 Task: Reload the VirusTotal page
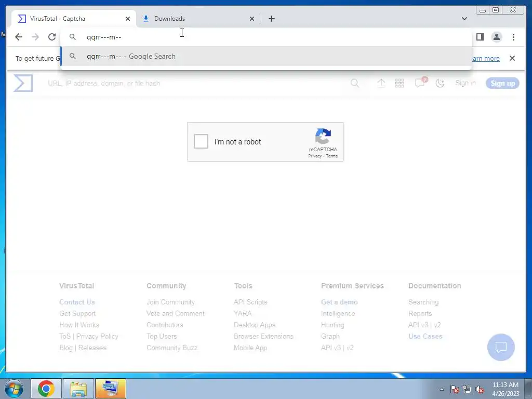tap(52, 37)
